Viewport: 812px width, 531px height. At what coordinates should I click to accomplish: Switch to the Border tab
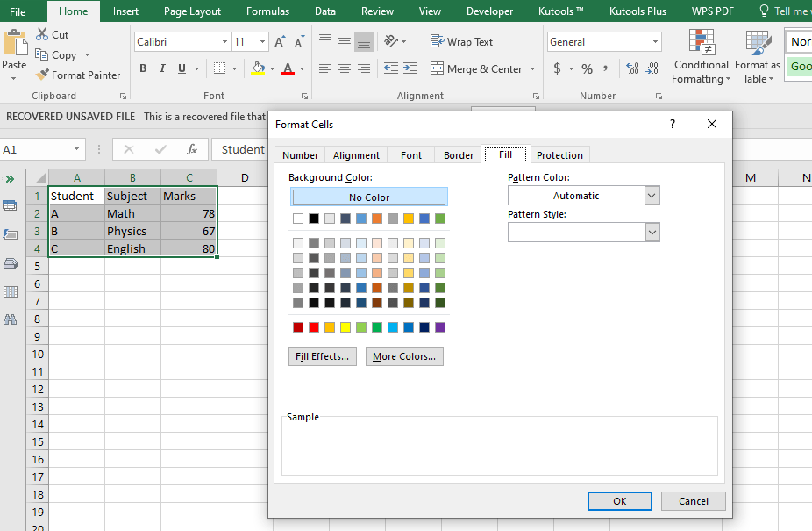[459, 155]
